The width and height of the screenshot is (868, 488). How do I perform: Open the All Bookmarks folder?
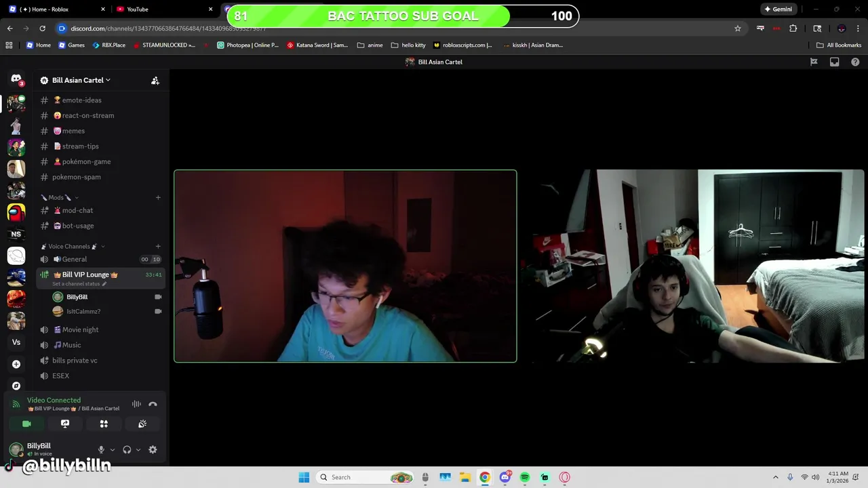(x=839, y=45)
